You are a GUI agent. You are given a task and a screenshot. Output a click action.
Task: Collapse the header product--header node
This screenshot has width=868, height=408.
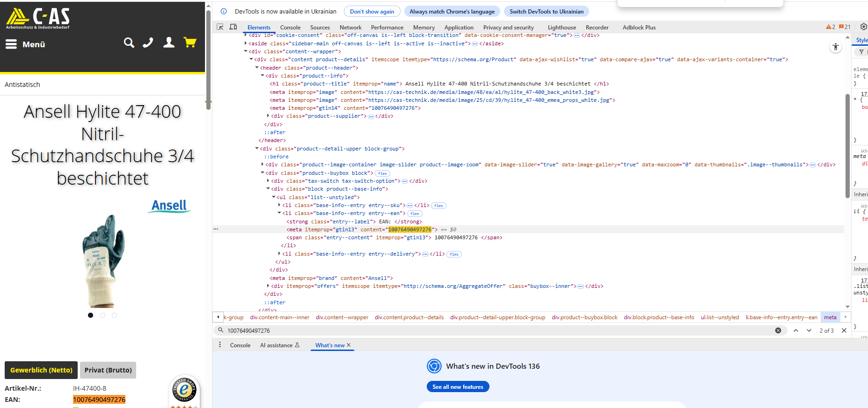tap(257, 68)
